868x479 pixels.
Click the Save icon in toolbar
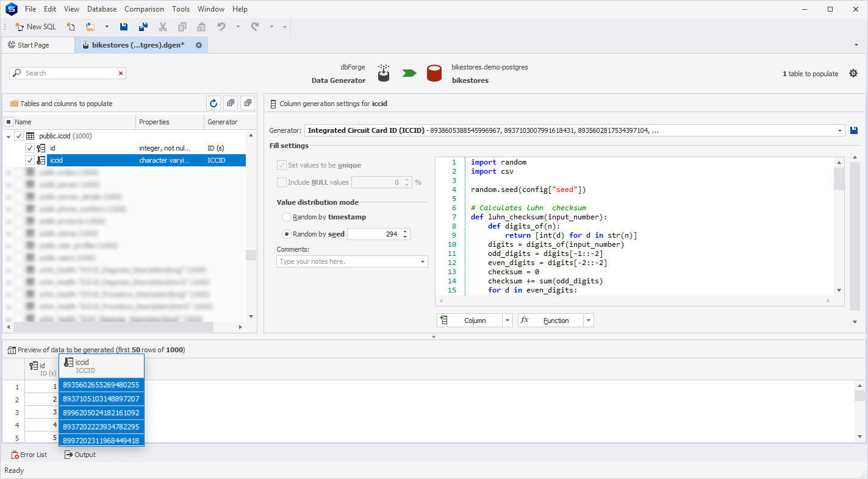(x=124, y=27)
